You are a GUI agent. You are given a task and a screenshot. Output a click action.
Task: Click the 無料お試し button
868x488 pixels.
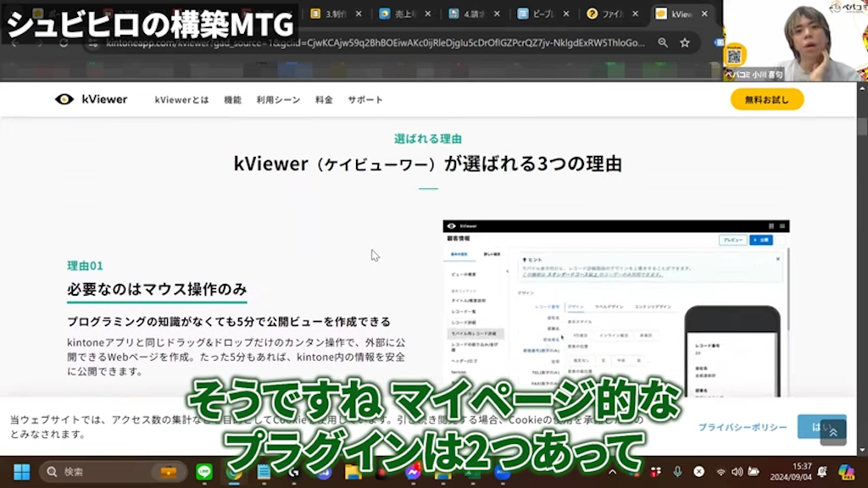click(x=766, y=99)
